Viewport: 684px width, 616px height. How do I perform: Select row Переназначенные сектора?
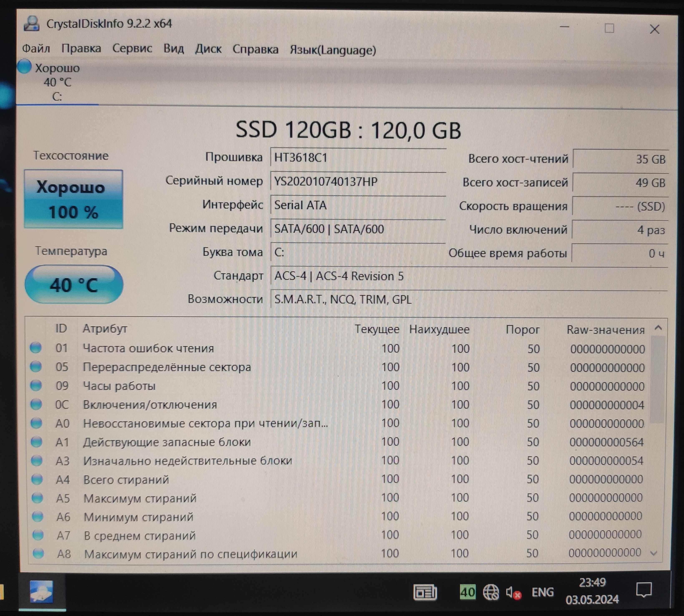(339, 367)
